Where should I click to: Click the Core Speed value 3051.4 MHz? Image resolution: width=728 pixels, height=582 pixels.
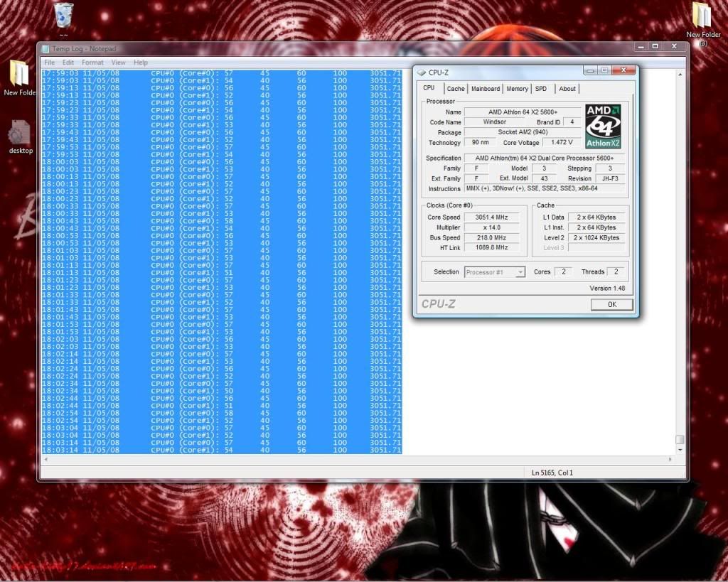[x=492, y=217]
